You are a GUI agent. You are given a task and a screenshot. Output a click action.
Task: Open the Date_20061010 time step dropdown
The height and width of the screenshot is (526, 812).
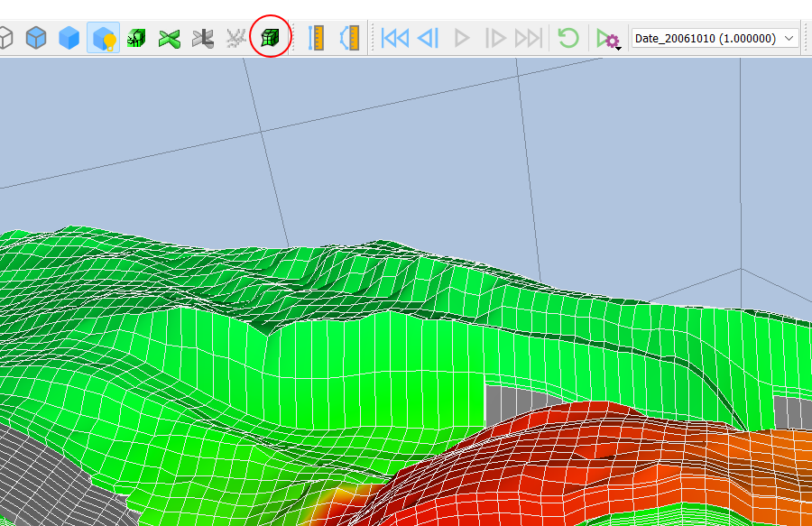[x=715, y=38]
